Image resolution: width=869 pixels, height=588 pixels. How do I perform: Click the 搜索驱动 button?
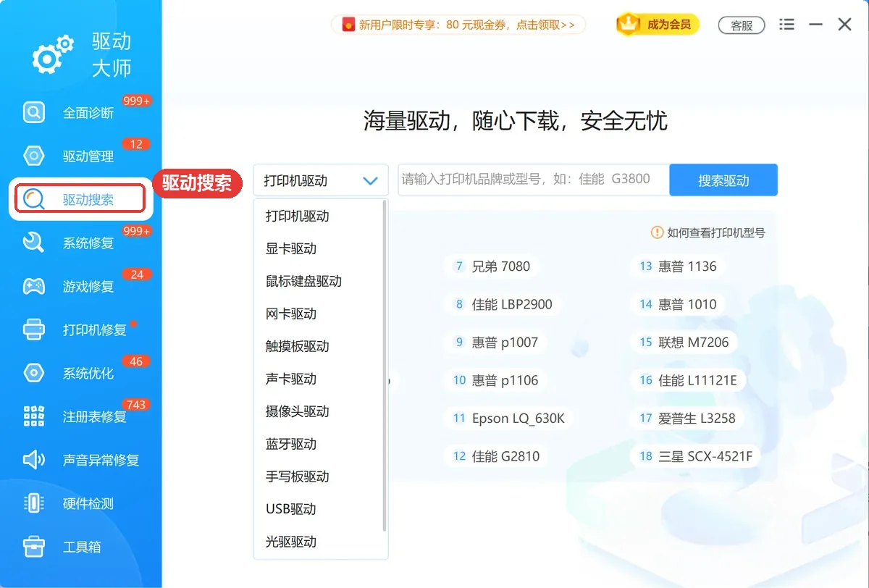[x=723, y=180]
